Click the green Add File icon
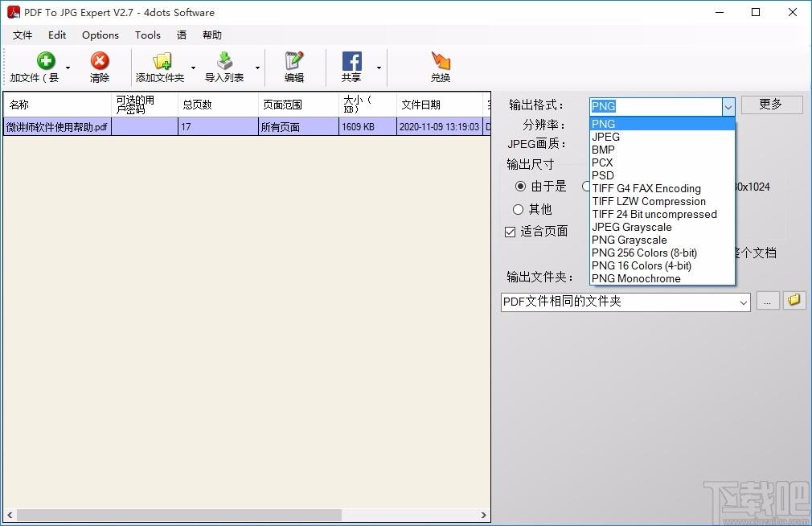The height and width of the screenshot is (526, 812). 46,60
